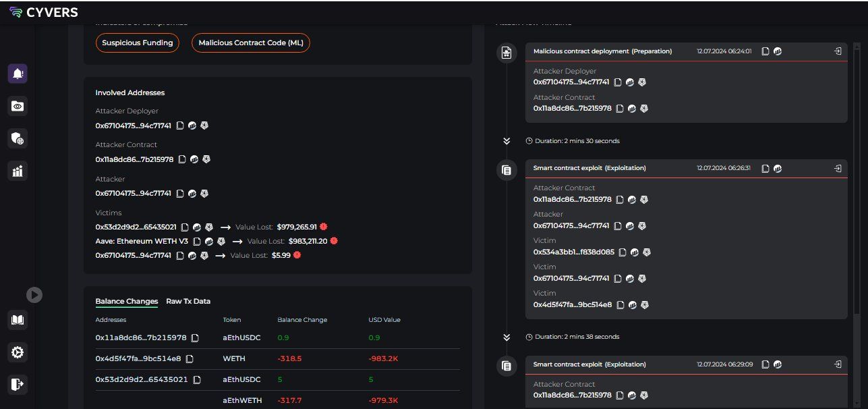Open the book documentation icon in sidebar
Viewport: 868px width, 409px height.
(18, 319)
